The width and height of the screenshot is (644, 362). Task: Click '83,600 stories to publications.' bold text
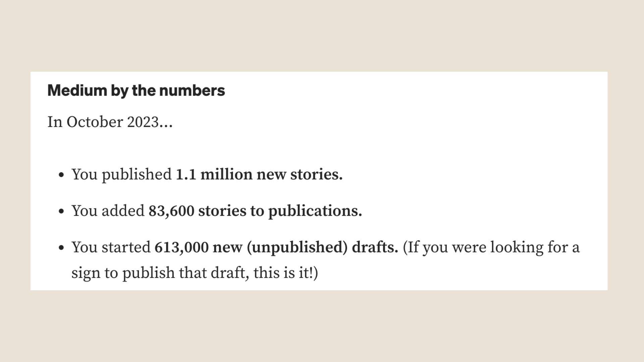coord(255,211)
